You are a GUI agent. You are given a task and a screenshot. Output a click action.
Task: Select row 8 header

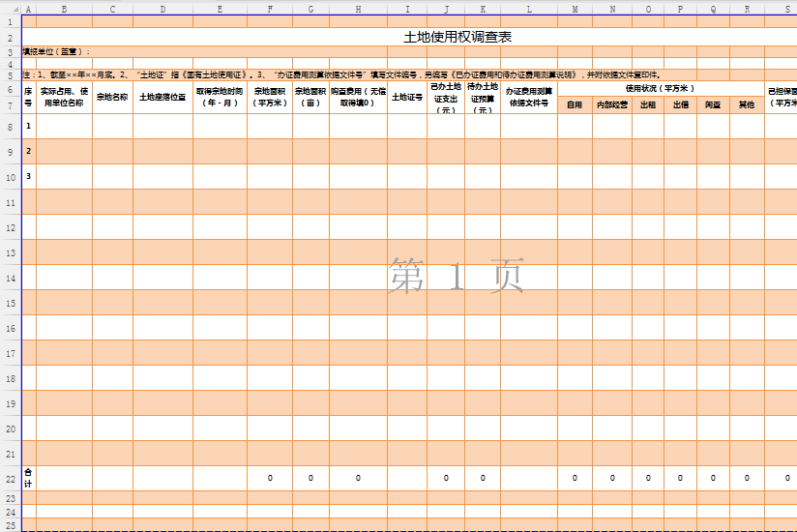pyautogui.click(x=10, y=127)
